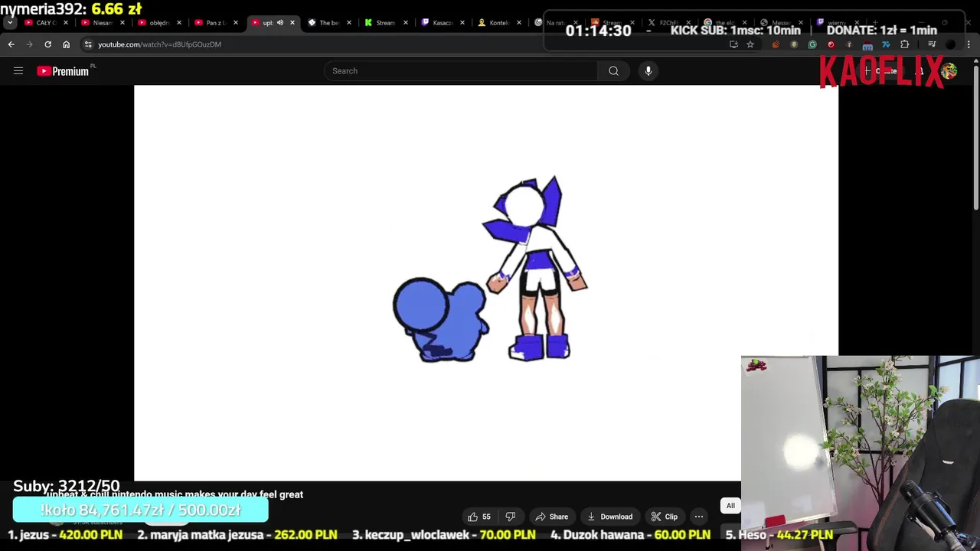Close the 'Kasacz' Twitch tab
Image resolution: width=980 pixels, height=551 pixels.
(x=462, y=23)
